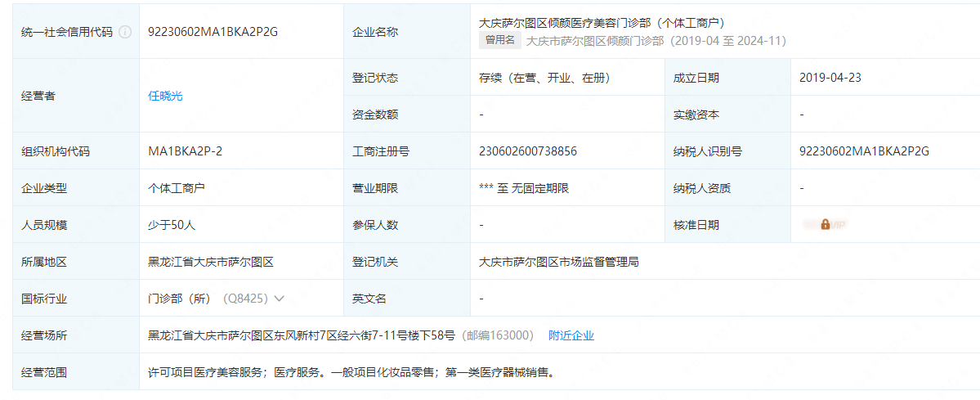Click the info icon beside 统一社会信用代码
The height and width of the screenshot is (400, 980).
tap(125, 33)
